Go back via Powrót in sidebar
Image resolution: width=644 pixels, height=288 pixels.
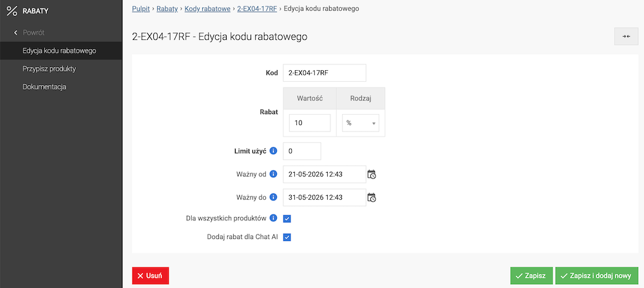coord(33,32)
